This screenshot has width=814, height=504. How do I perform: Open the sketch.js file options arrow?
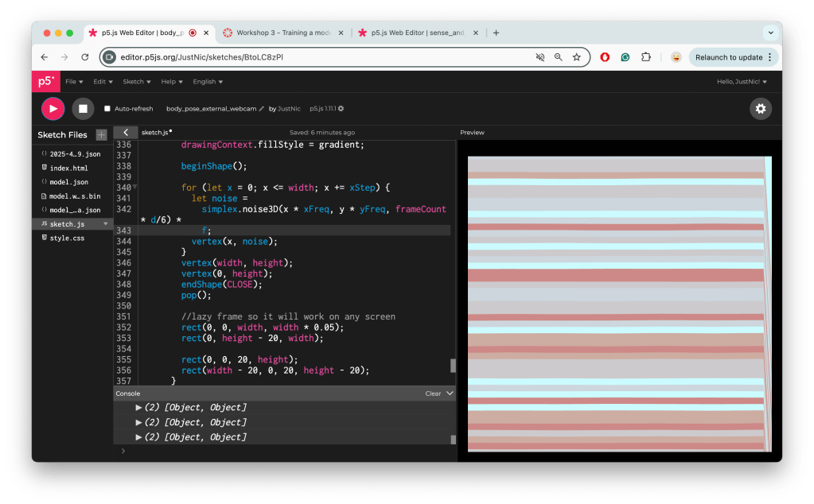pyautogui.click(x=105, y=224)
